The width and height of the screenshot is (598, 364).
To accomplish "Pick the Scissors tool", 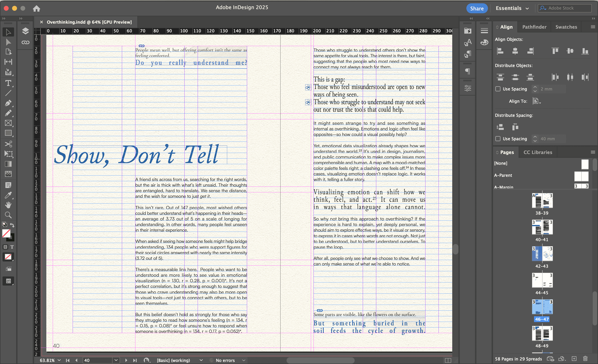I will (8, 144).
